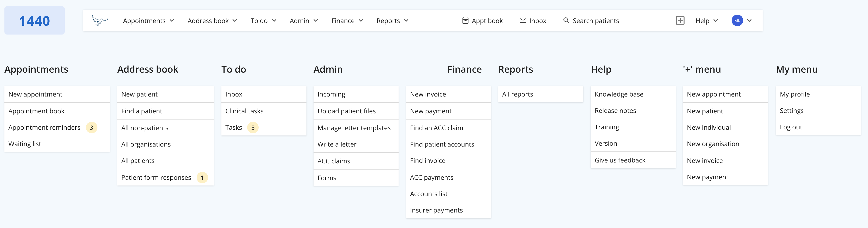The width and height of the screenshot is (868, 228).
Task: Expand the Reports dropdown in navbar
Action: click(x=393, y=21)
